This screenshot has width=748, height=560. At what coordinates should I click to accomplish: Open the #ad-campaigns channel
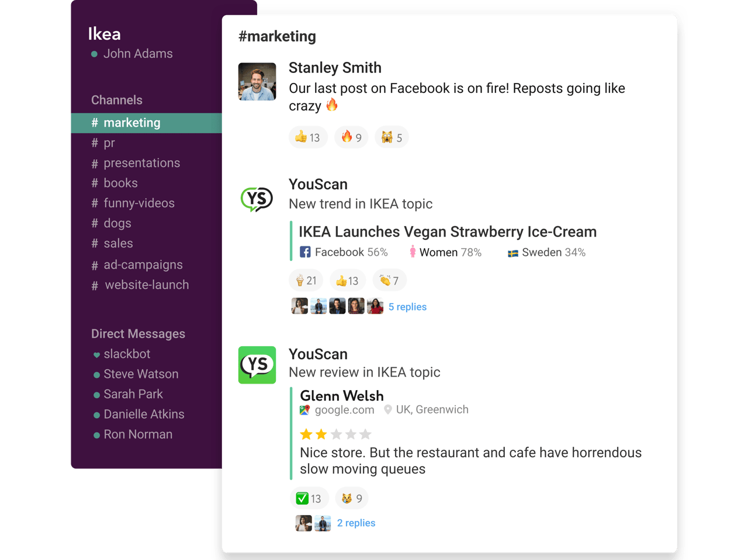pyautogui.click(x=143, y=265)
